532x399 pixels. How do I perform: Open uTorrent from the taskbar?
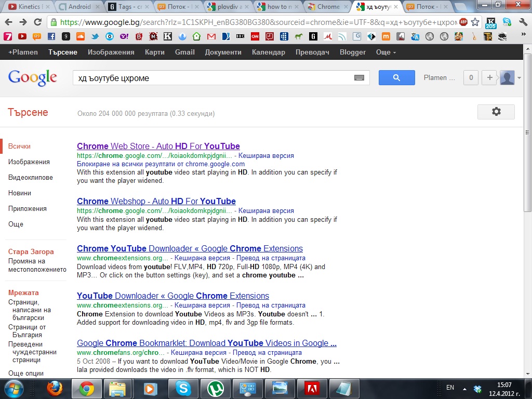[x=216, y=389]
